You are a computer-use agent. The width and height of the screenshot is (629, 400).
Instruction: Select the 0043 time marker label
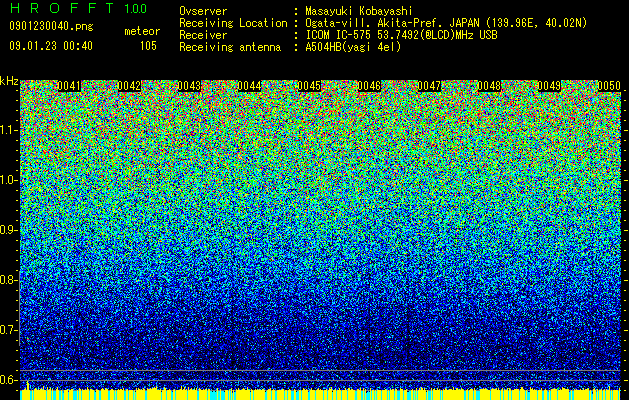pyautogui.click(x=189, y=86)
